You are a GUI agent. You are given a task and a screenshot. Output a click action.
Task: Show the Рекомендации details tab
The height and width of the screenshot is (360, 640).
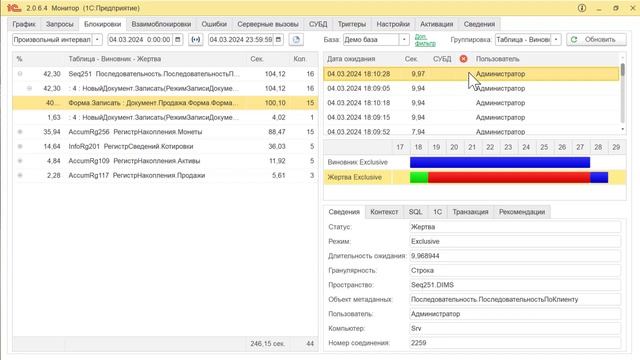(x=522, y=212)
